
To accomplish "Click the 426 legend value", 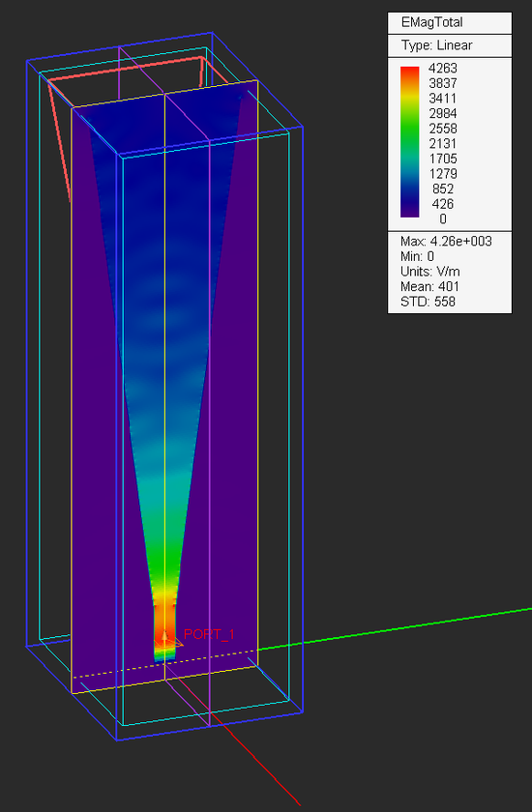I will (x=443, y=204).
